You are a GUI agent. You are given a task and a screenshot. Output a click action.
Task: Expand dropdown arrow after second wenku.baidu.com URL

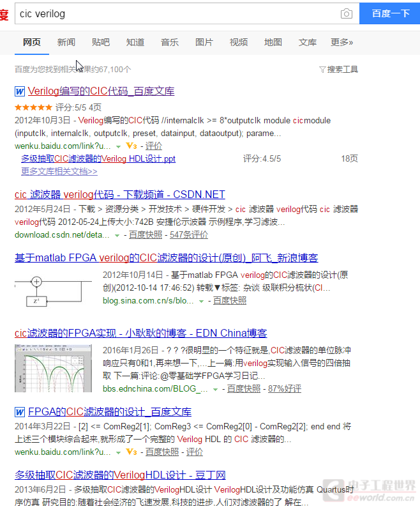118,453
